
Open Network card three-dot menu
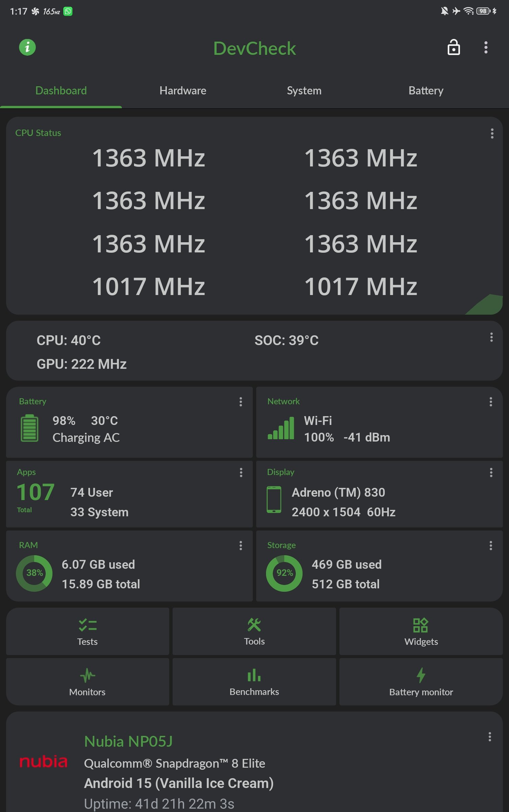pyautogui.click(x=491, y=402)
